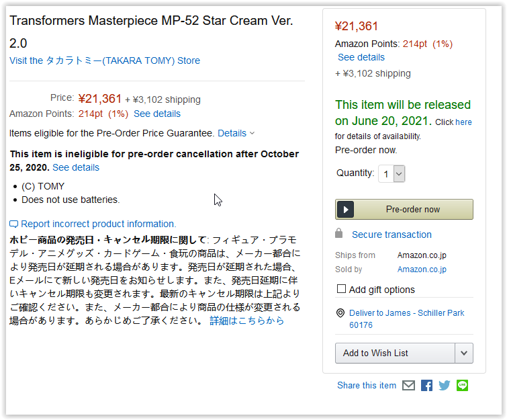The height and width of the screenshot is (420, 507).
Task: Open the Amazon.co.jp seller link
Action: point(422,269)
